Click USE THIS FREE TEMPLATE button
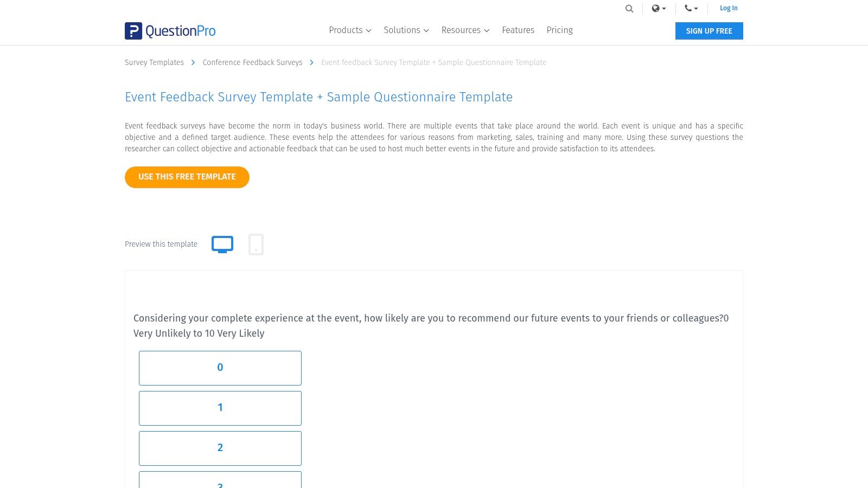This screenshot has height=488, width=868. click(187, 177)
